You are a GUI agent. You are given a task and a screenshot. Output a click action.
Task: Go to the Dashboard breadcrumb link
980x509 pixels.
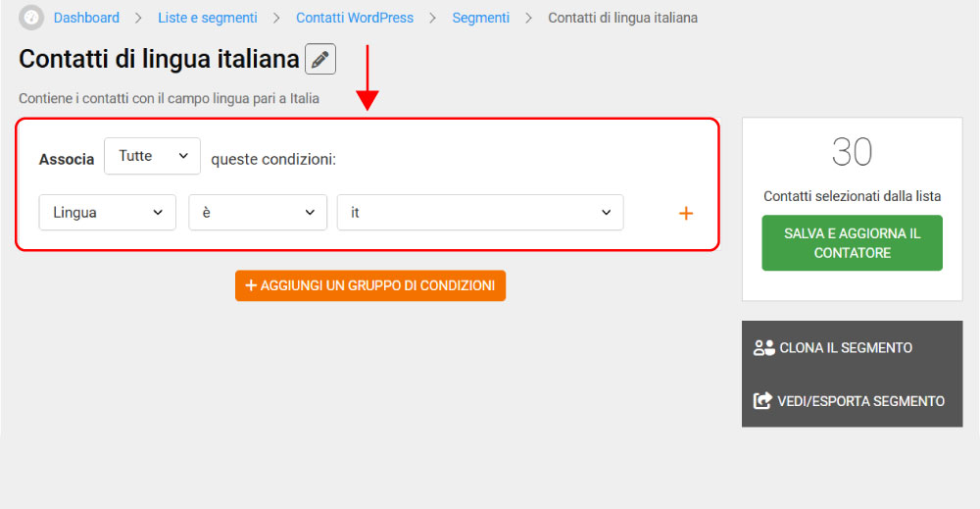point(86,18)
